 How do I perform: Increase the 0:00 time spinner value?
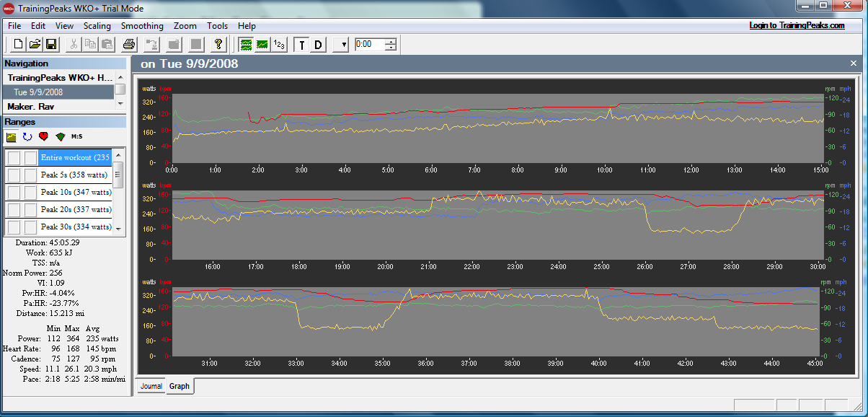pyautogui.click(x=391, y=41)
